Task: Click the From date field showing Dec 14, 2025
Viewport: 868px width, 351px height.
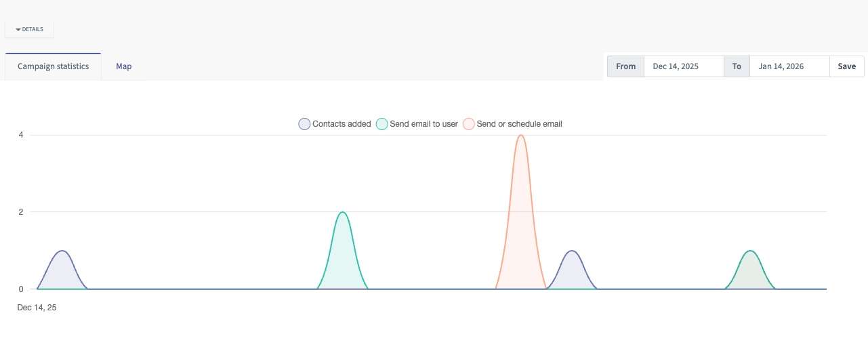Action: coord(683,66)
